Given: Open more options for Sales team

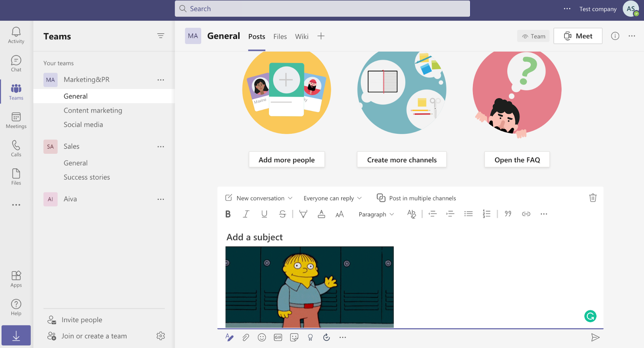Looking at the screenshot, I should 161,147.
